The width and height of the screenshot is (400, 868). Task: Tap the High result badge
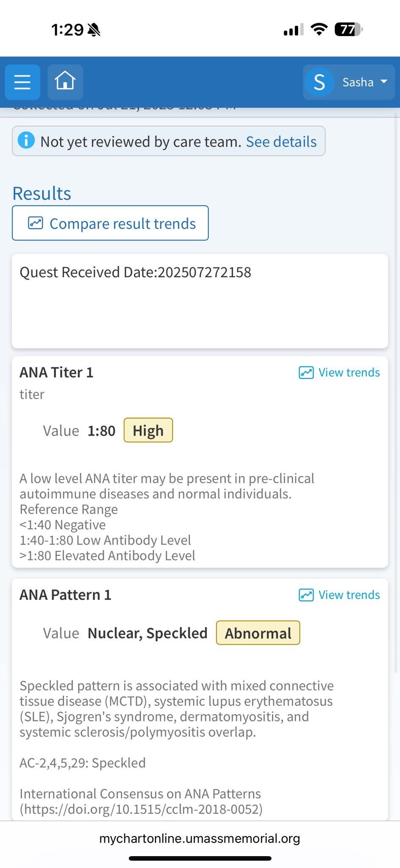pos(148,430)
